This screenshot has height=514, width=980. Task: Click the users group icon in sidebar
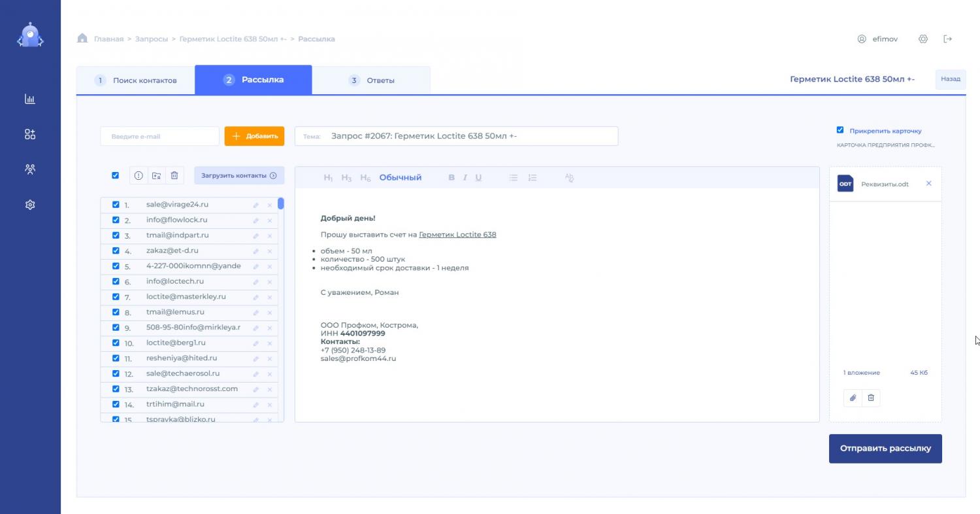pos(30,169)
